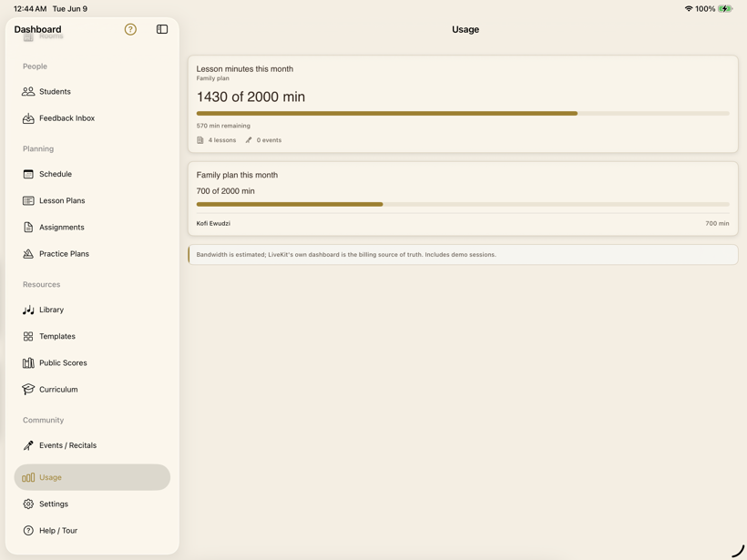
Task: Click the Help / Tour question icon
Action: click(x=28, y=531)
